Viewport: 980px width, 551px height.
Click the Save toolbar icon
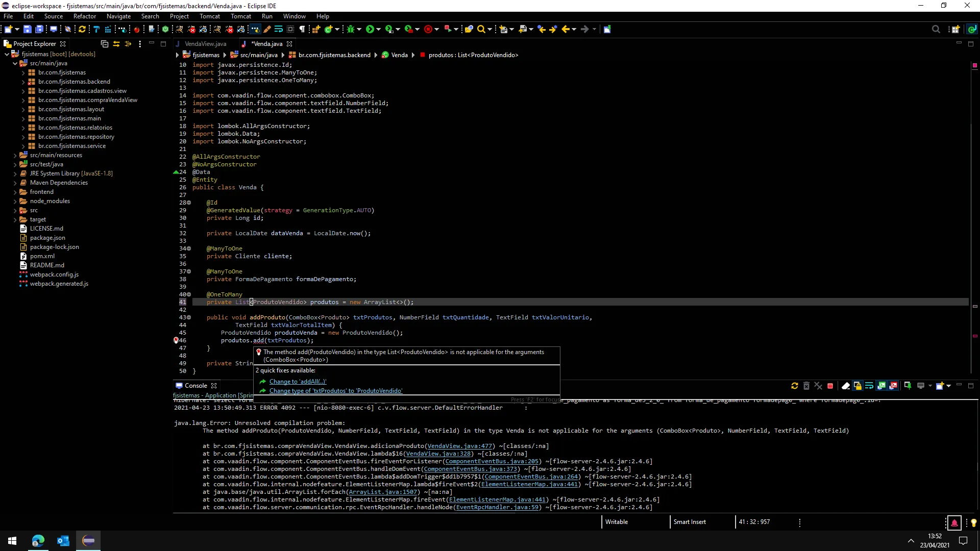(x=28, y=29)
